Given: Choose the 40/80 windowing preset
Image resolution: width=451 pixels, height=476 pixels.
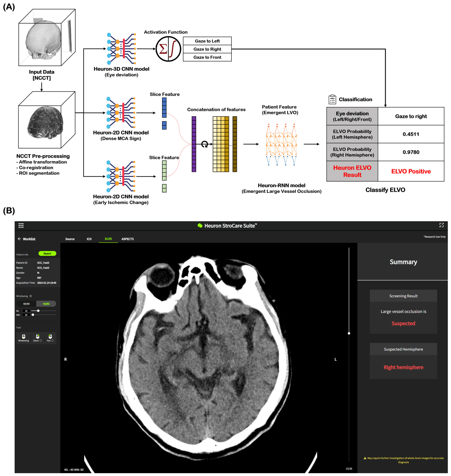Looking at the screenshot, I should (46, 304).
